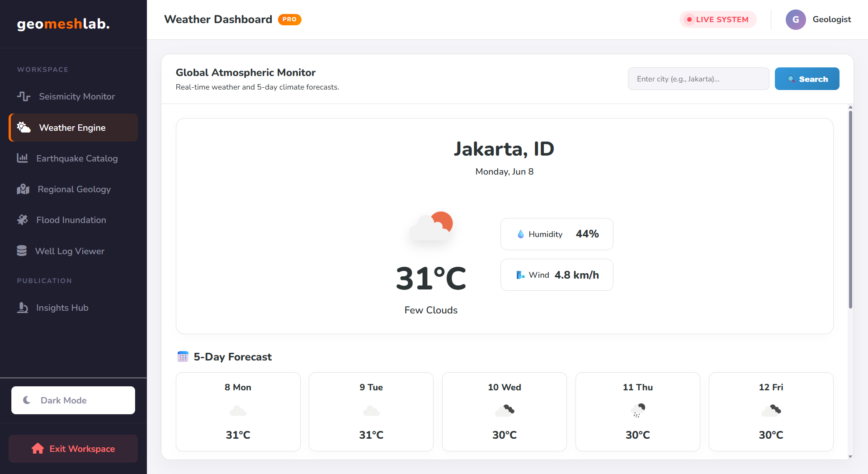This screenshot has width=868, height=474.
Task: Click the moon icon in Dark Mode
Action: 27,400
